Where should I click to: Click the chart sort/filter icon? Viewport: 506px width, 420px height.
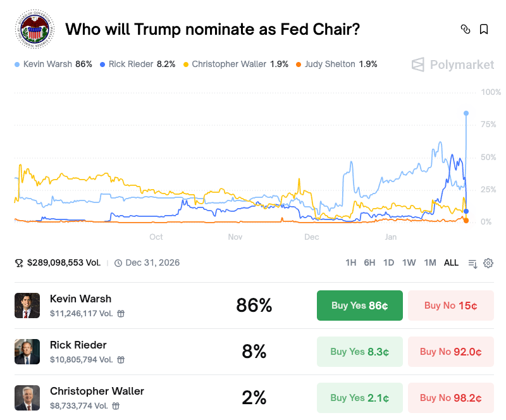(x=472, y=263)
